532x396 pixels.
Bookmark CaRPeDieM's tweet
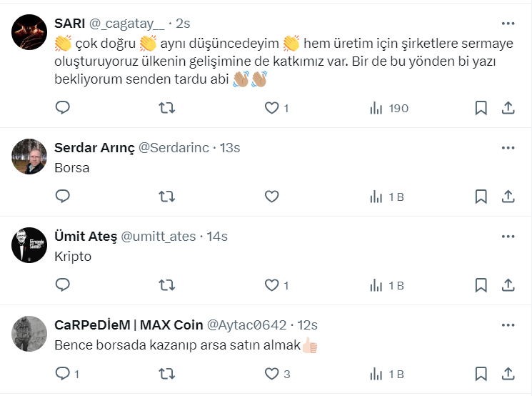tap(481, 374)
